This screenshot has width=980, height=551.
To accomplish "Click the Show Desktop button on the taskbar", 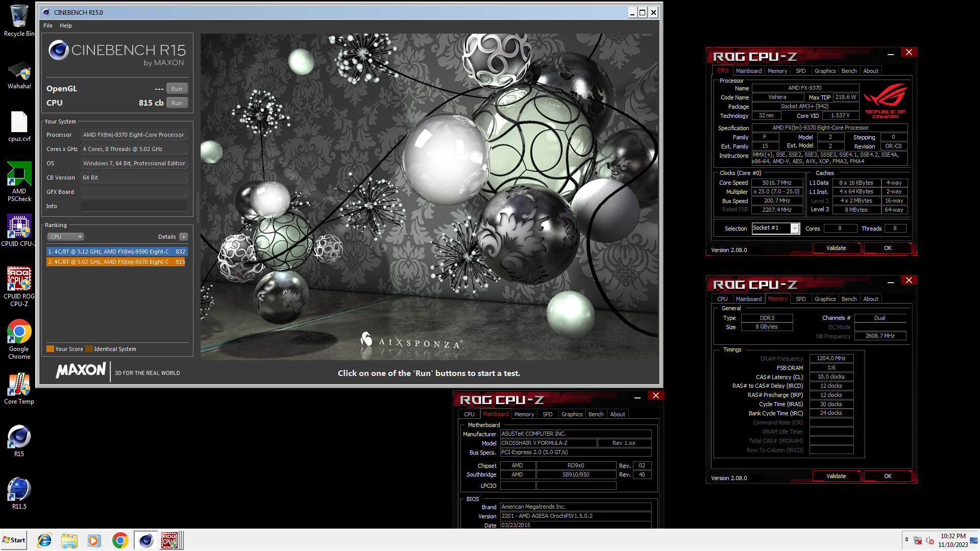I will tap(975, 540).
